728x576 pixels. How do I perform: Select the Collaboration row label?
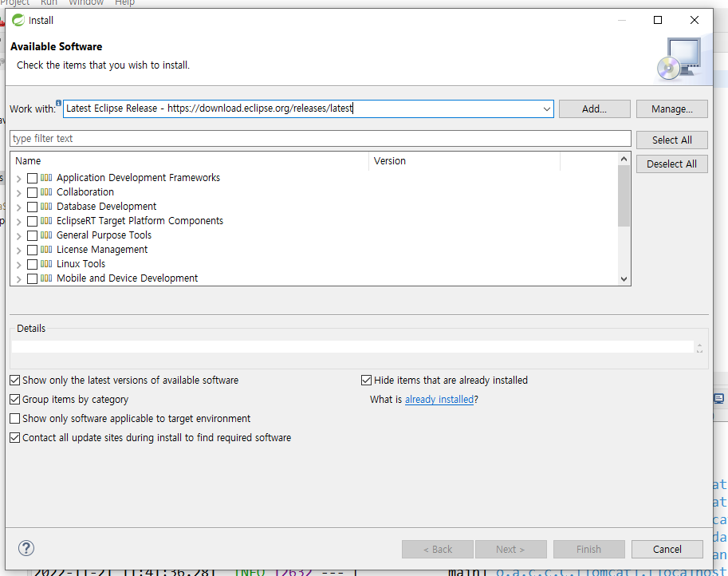pyautogui.click(x=85, y=191)
